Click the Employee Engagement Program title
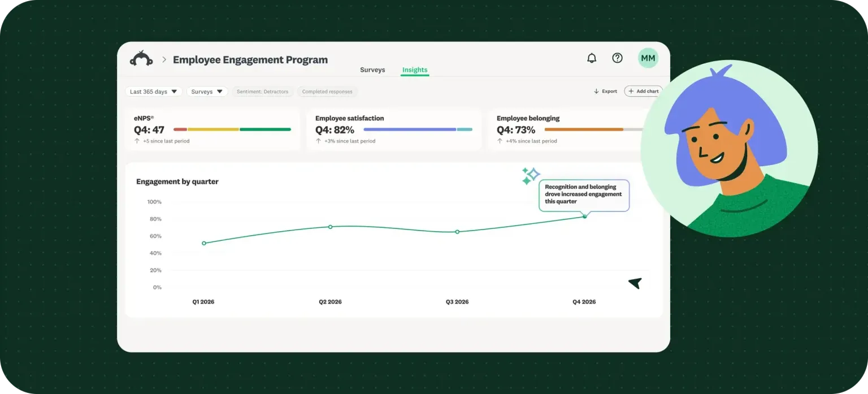Screen dimensions: 868x394 pos(250,59)
